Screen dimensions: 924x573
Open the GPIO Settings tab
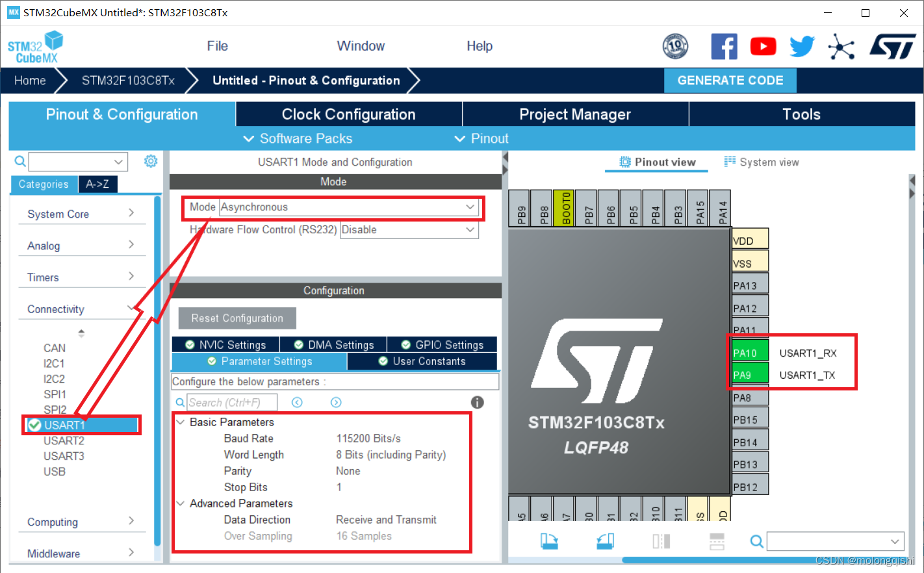(x=442, y=344)
